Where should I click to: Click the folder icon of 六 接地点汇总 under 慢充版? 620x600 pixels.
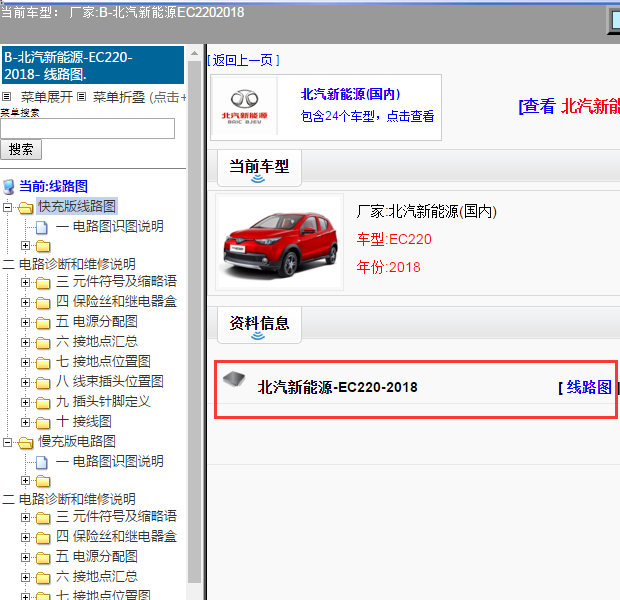point(43,578)
